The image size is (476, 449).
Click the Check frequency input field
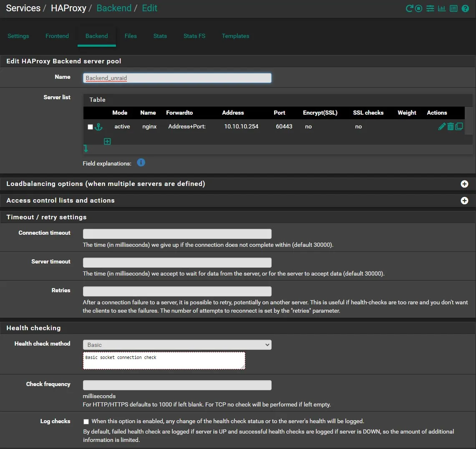coord(177,385)
